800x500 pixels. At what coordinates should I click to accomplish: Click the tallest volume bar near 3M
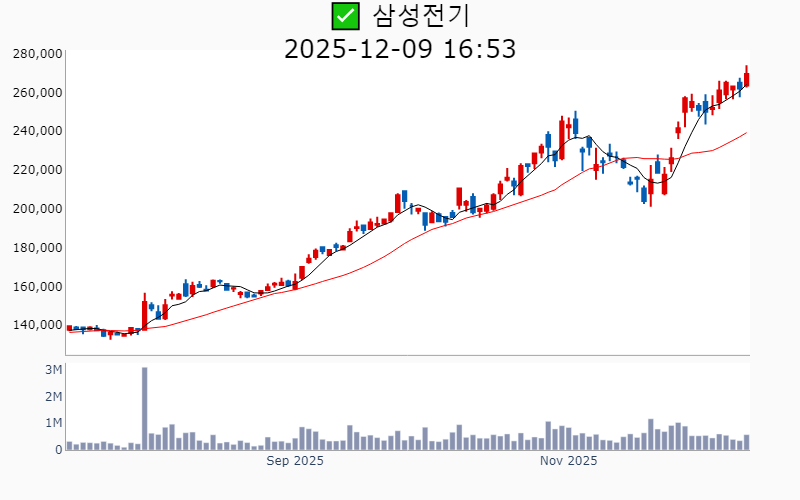[144, 408]
